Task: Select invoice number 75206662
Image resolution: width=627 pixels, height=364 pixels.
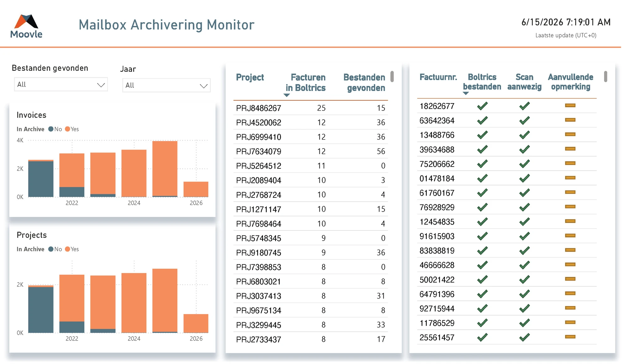Action: pos(437,164)
